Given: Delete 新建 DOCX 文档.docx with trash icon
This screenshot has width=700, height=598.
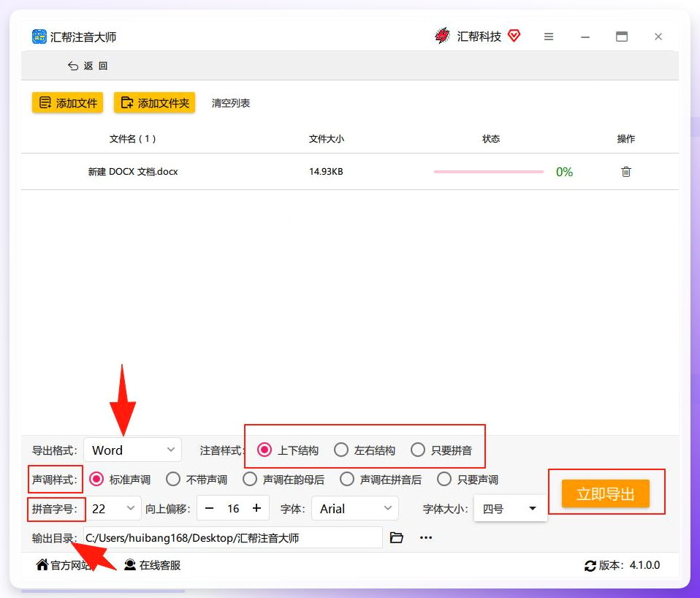Looking at the screenshot, I should [626, 172].
